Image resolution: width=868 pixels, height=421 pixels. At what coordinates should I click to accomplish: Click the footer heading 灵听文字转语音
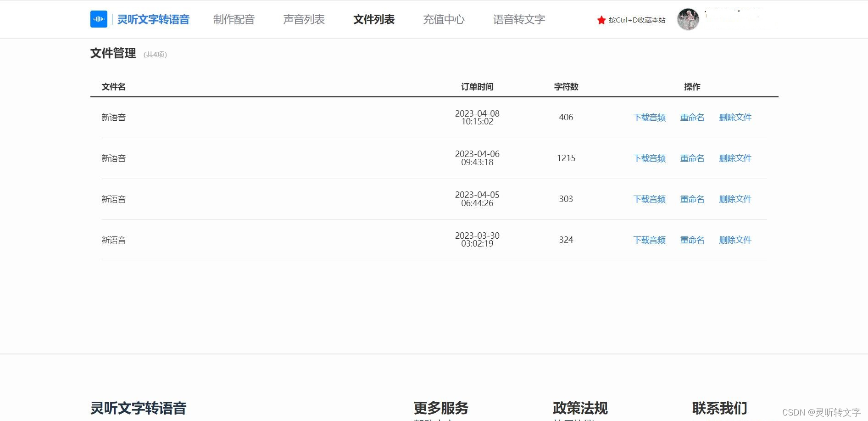click(139, 408)
